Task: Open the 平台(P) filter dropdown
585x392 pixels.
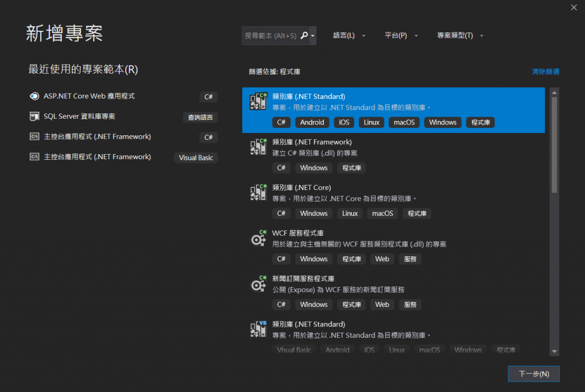Action: click(401, 35)
